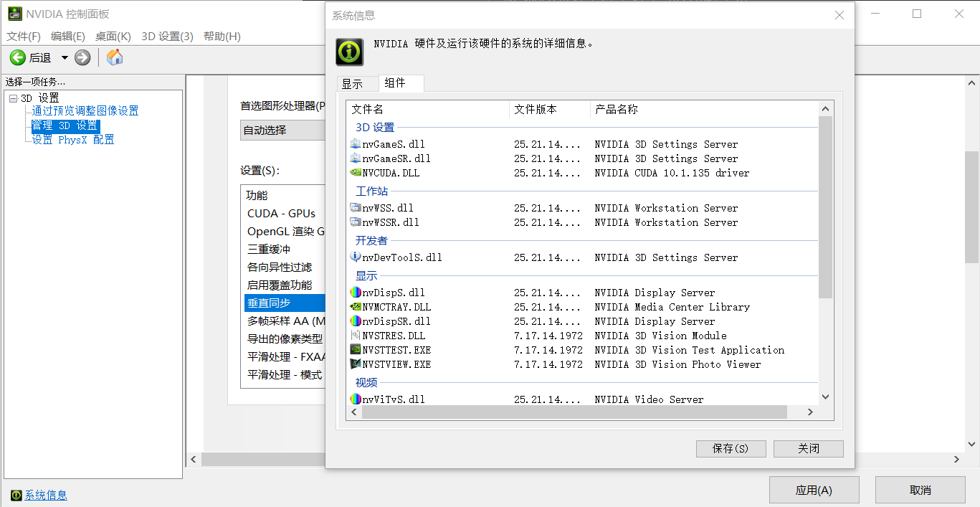Select the 平滑处理 - 模式 setting row
Image resolution: width=980 pixels, height=507 pixels.
tap(285, 374)
